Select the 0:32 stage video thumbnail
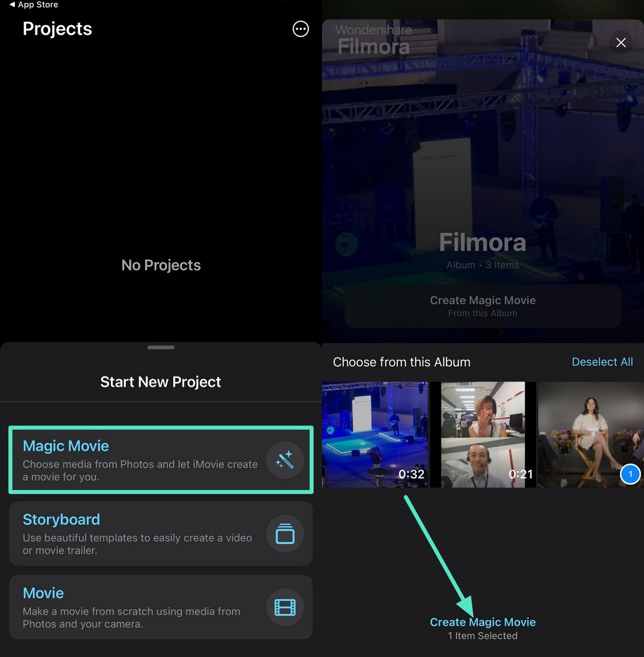 pyautogui.click(x=375, y=435)
